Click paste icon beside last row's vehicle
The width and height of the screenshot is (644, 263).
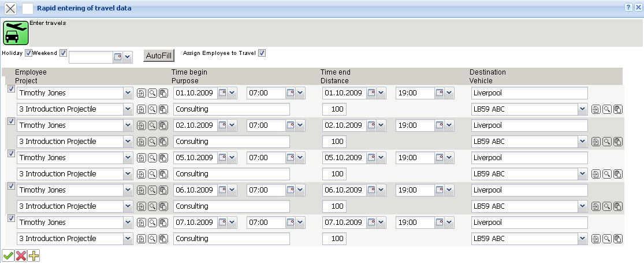click(617, 239)
